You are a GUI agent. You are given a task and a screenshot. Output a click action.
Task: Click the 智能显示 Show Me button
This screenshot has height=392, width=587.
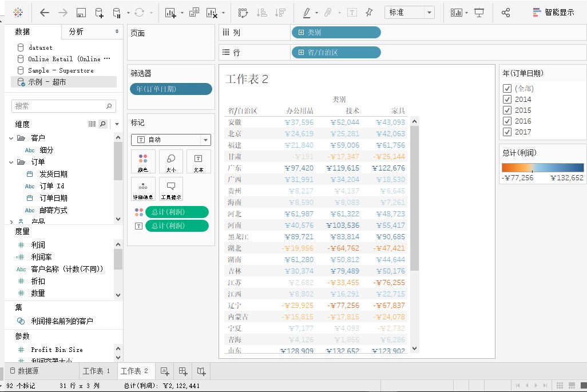point(553,13)
